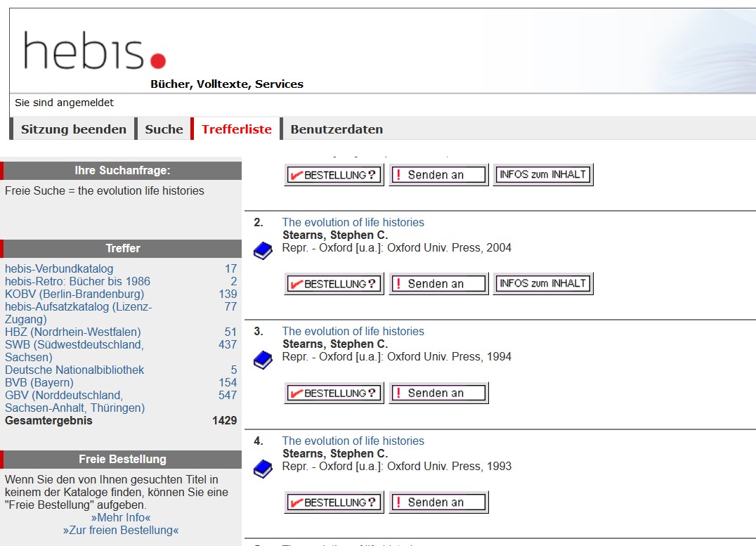
Task: Open result 4 title link (1993 edition)
Action: 353,441
